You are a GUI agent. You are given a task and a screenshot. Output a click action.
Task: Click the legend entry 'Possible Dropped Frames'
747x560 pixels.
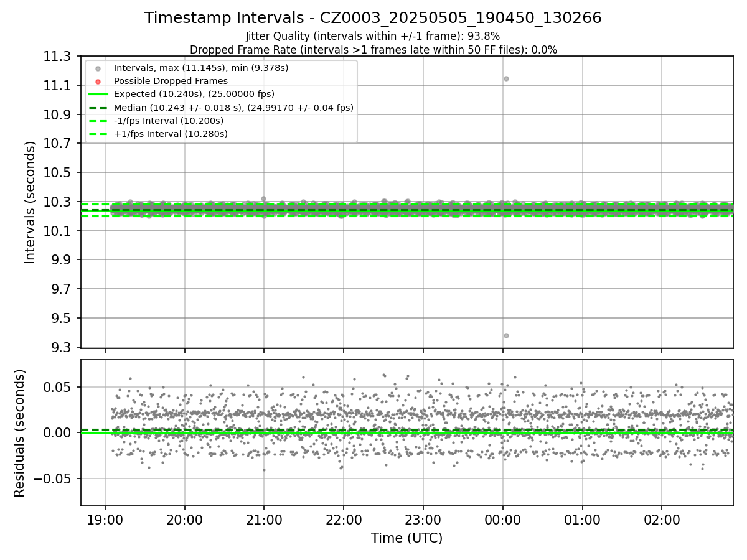click(171, 81)
